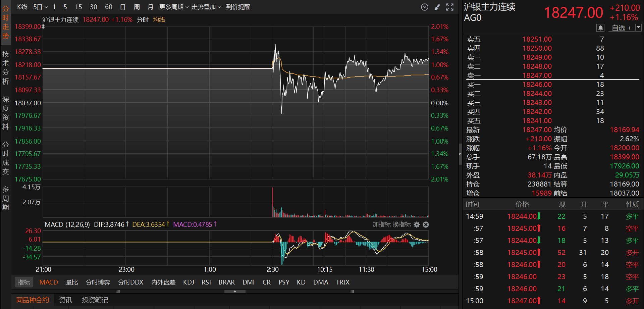Open the 5日 period dropdown
Viewport: 644px width, 309px height.
40,7
